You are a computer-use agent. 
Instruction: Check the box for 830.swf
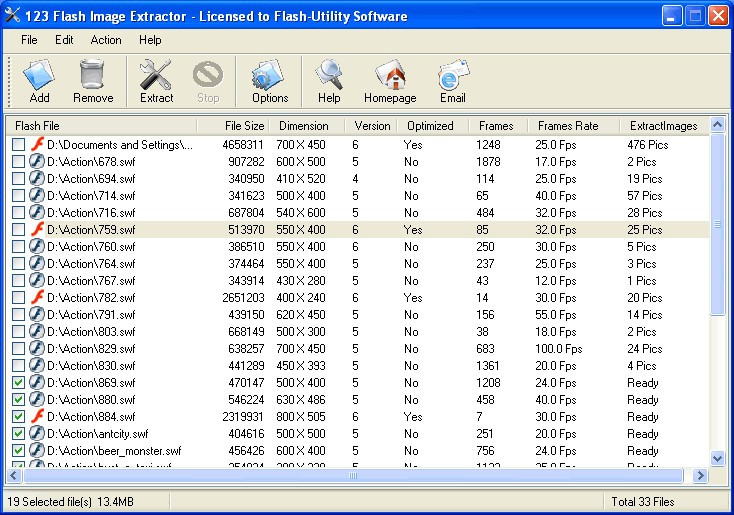[18, 365]
